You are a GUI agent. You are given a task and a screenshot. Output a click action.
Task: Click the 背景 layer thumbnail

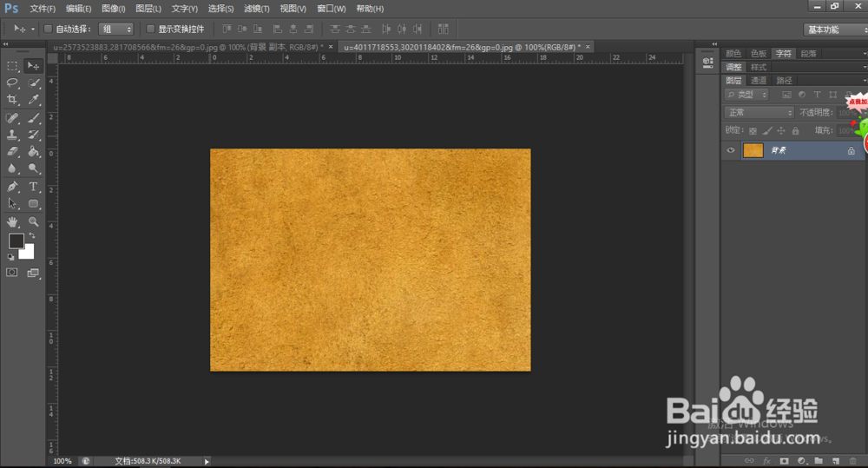(753, 150)
